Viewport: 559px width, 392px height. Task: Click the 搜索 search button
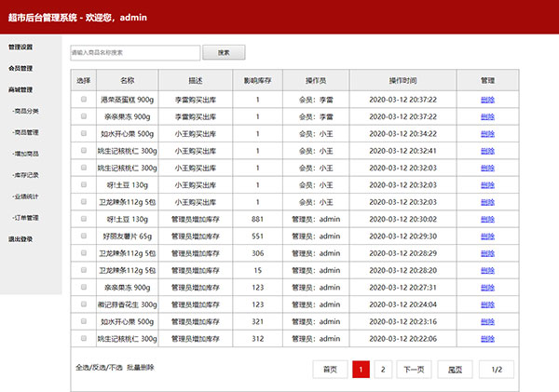coord(224,53)
